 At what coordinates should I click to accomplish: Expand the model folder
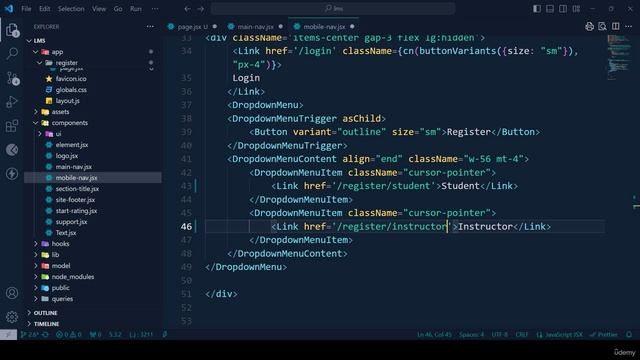click(36, 266)
